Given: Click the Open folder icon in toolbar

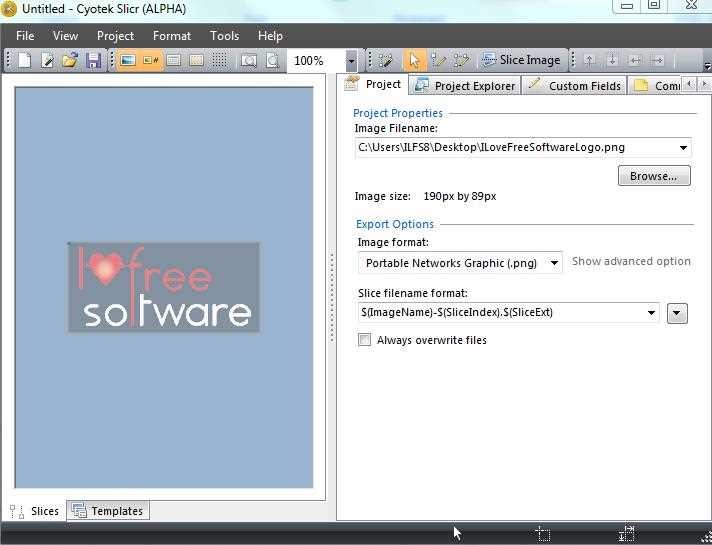Looking at the screenshot, I should [70, 61].
